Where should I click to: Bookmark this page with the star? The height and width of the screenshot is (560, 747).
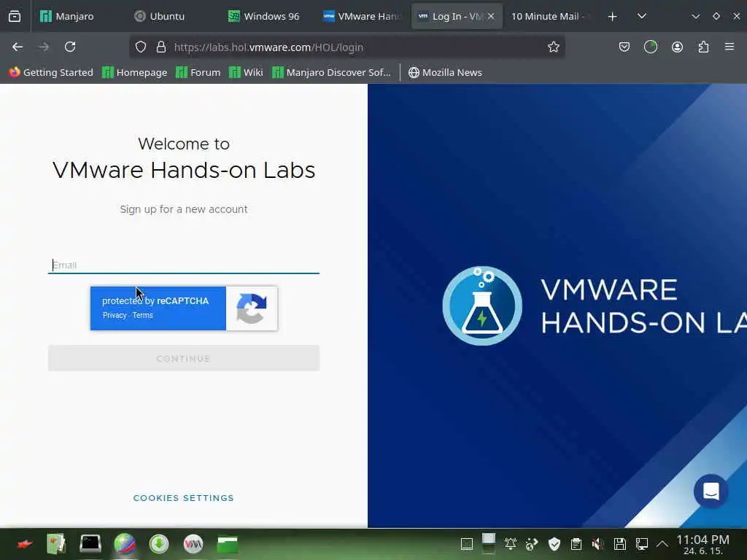click(x=553, y=47)
